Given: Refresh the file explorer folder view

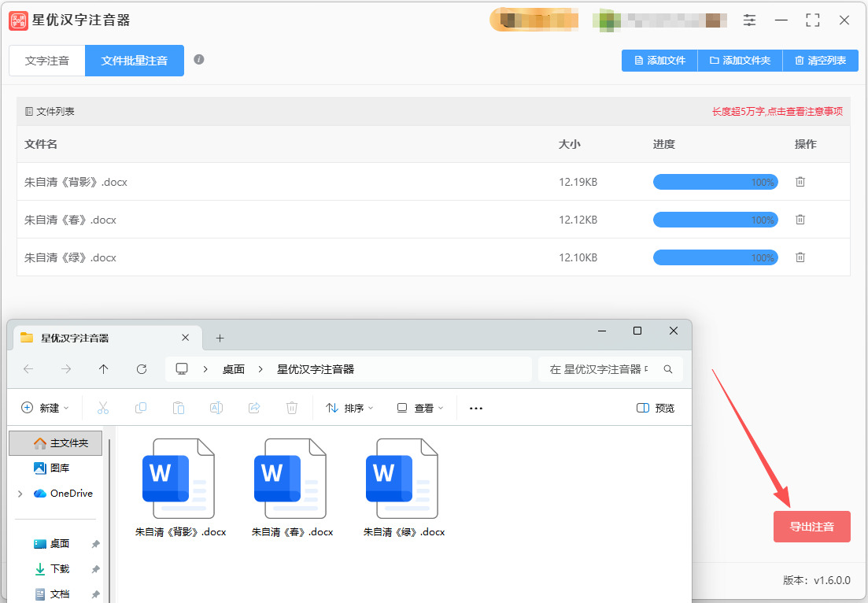Looking at the screenshot, I should pyautogui.click(x=142, y=369).
